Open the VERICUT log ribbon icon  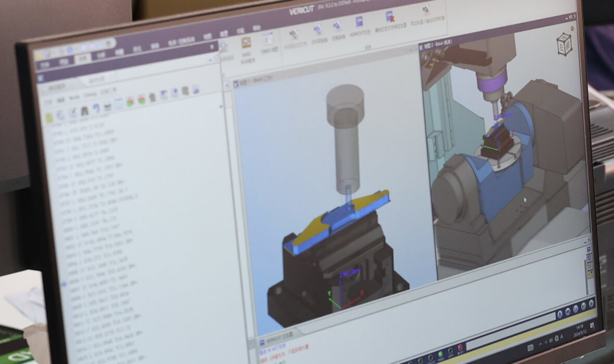[359, 22]
